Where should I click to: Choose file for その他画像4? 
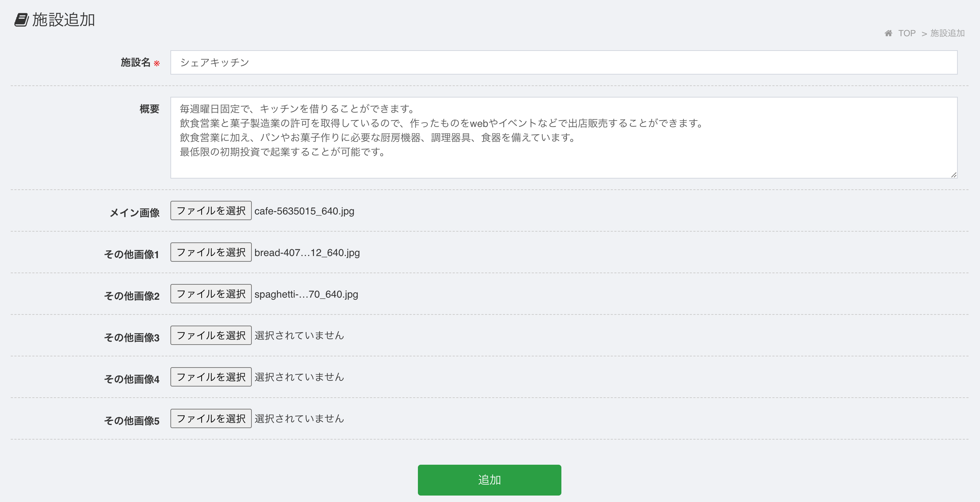211,377
